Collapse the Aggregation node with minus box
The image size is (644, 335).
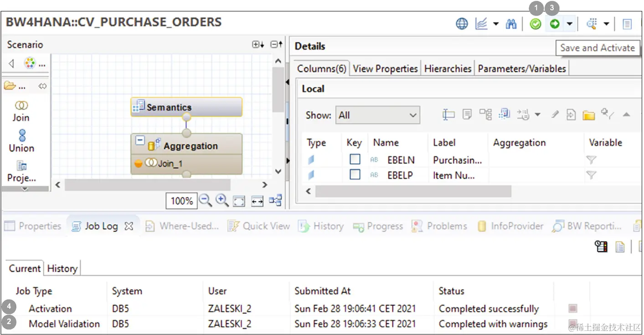click(141, 141)
